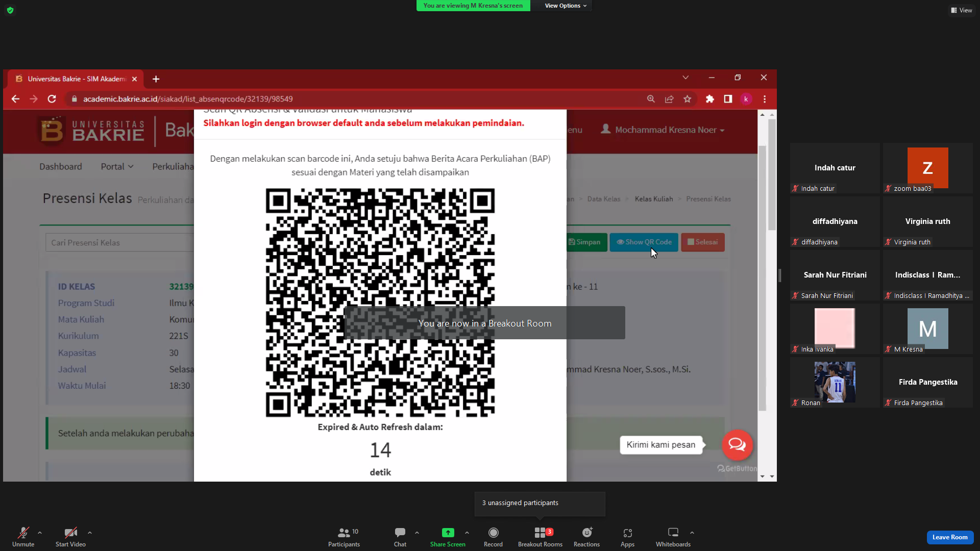Bookmark this page with star icon
Viewport: 980px width, 551px height.
click(688, 99)
